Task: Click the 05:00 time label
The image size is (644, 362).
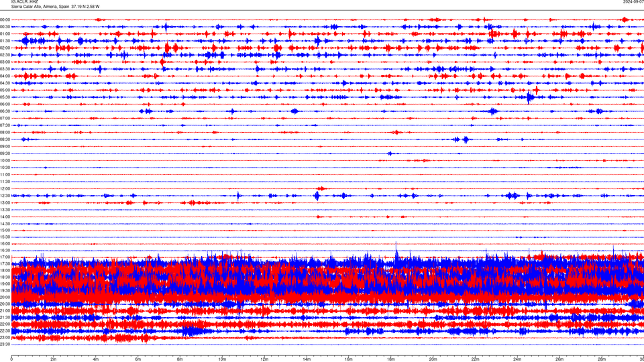Action: (x=5, y=90)
